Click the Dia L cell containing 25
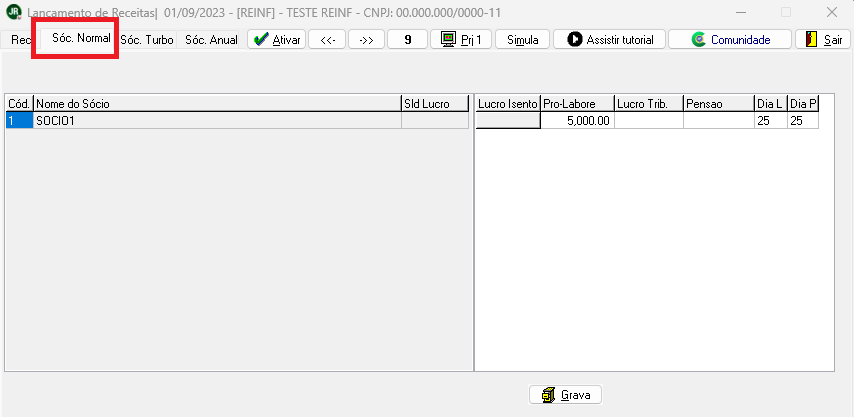The height and width of the screenshot is (417, 854). (x=770, y=121)
